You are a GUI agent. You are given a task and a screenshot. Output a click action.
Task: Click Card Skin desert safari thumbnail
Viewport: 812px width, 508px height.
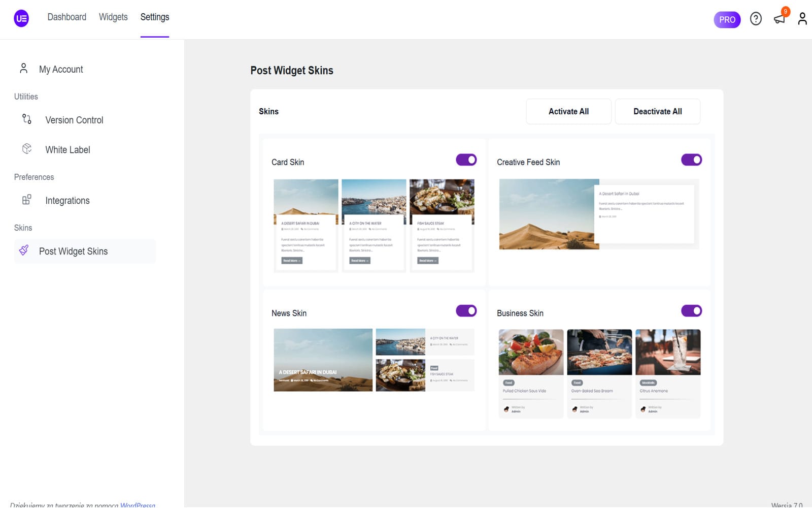[x=306, y=226]
